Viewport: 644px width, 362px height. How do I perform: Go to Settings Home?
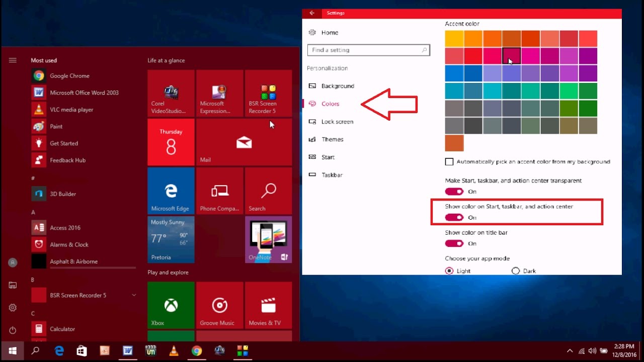(330, 33)
